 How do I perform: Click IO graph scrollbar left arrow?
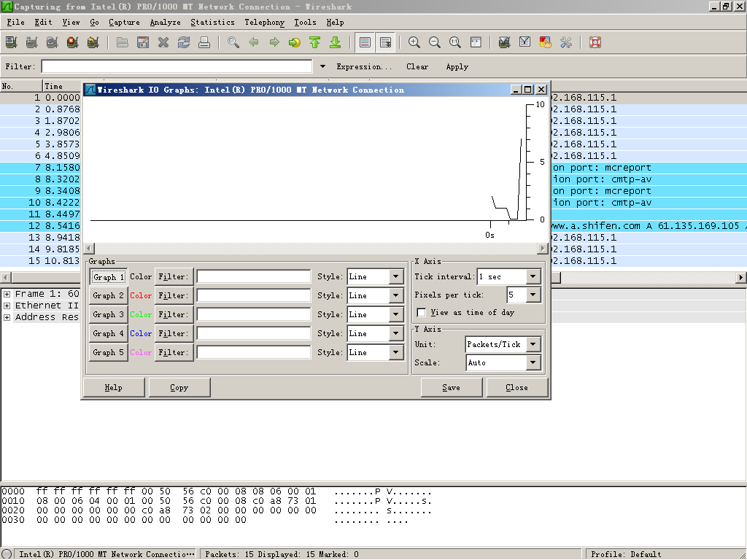point(89,248)
